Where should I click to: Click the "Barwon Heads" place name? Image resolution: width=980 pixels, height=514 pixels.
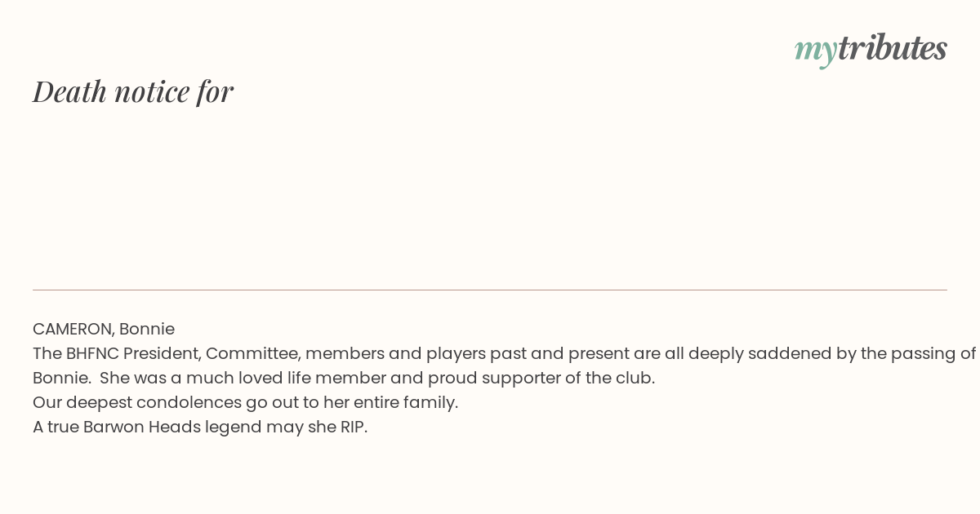tap(142, 427)
